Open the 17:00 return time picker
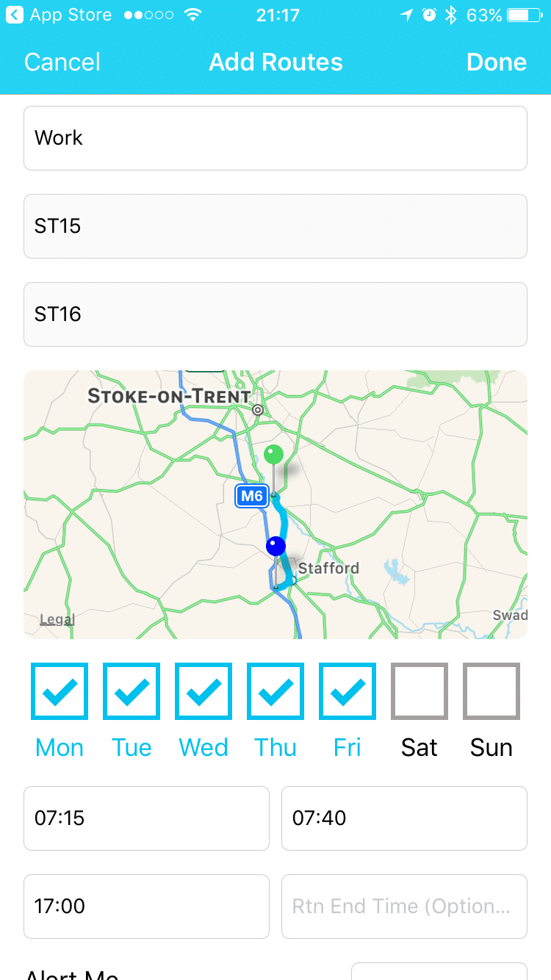Image resolution: width=551 pixels, height=980 pixels. (146, 906)
